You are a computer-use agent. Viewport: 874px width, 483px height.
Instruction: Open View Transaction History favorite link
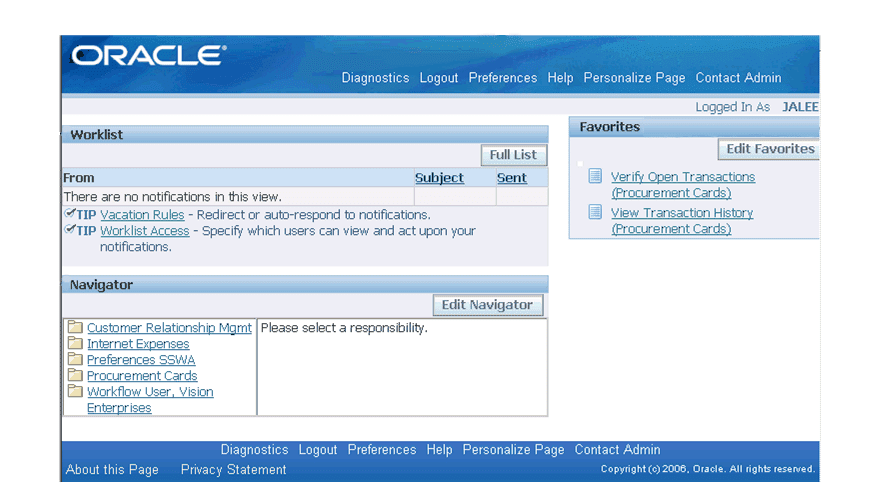(x=682, y=221)
